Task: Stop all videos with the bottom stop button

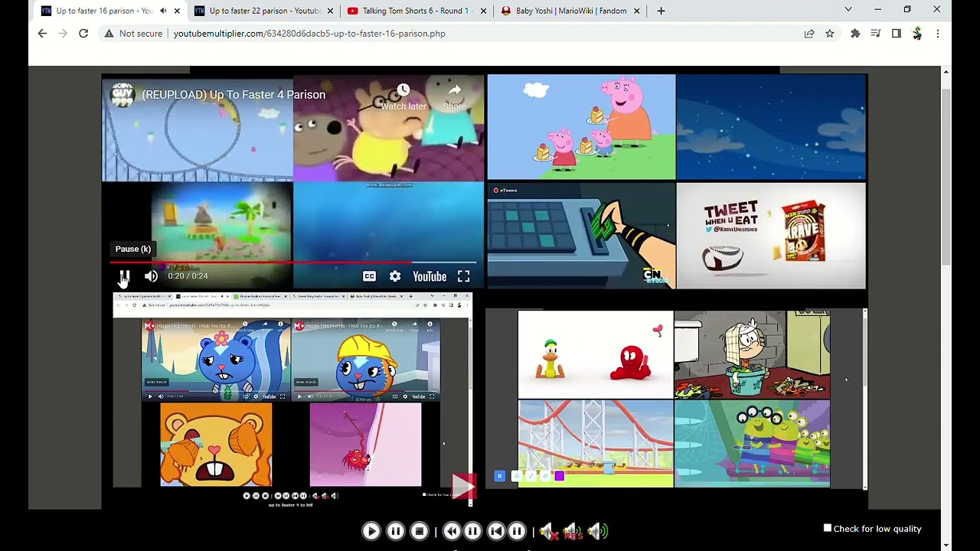Action: tap(420, 531)
